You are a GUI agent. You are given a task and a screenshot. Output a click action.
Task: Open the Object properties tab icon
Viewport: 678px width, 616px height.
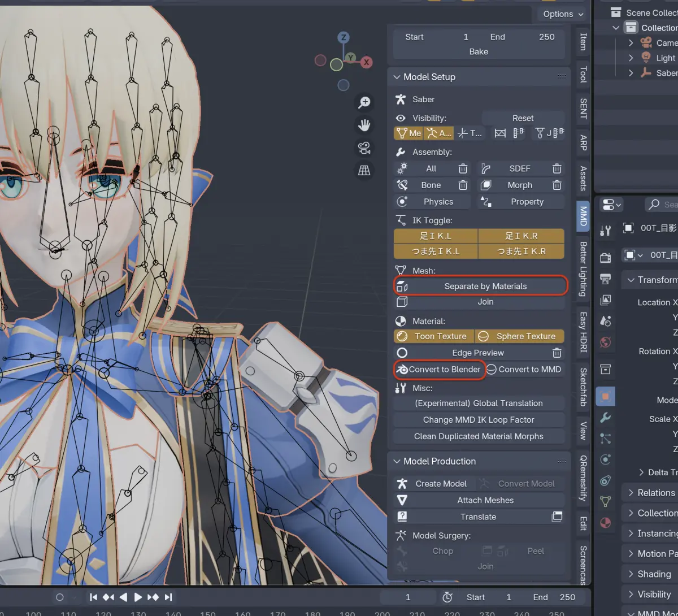pos(605,396)
